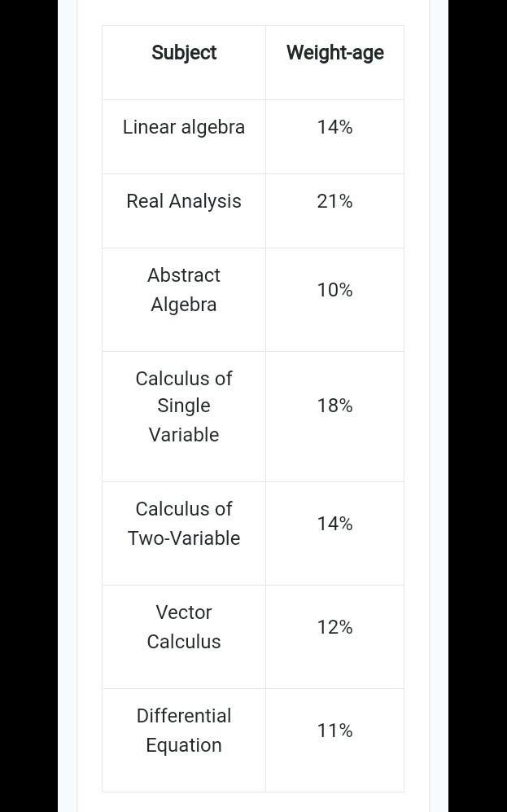Click the 14% value for Linear algebra
The width and height of the screenshot is (507, 812).
click(x=334, y=127)
